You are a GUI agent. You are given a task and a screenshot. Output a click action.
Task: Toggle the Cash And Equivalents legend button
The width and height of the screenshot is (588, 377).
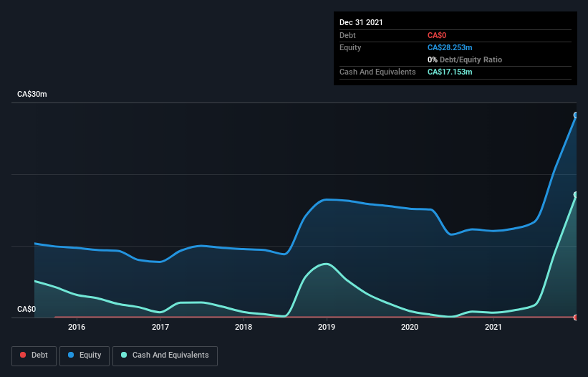(x=165, y=355)
